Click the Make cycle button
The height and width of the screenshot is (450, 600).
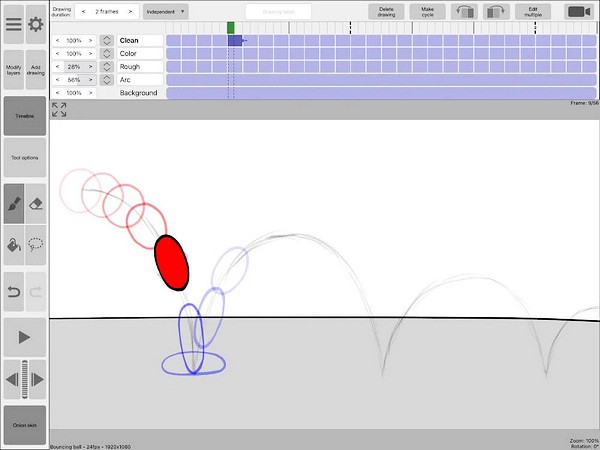428,12
